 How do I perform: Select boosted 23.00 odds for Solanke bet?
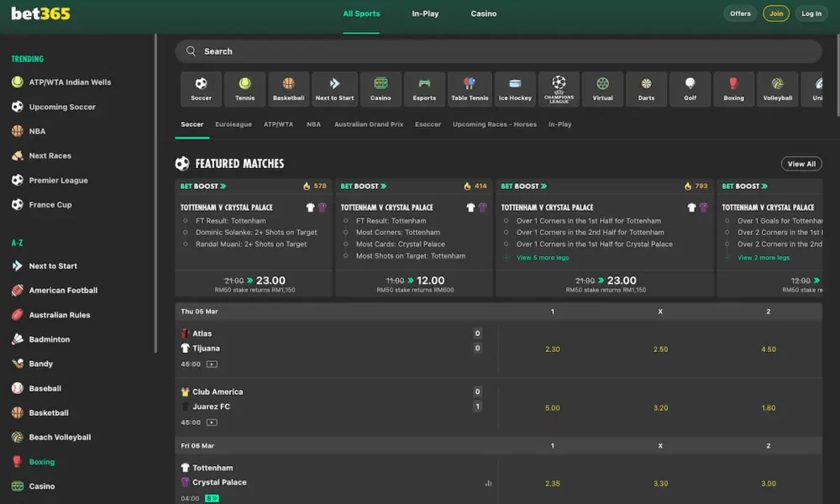click(x=254, y=283)
